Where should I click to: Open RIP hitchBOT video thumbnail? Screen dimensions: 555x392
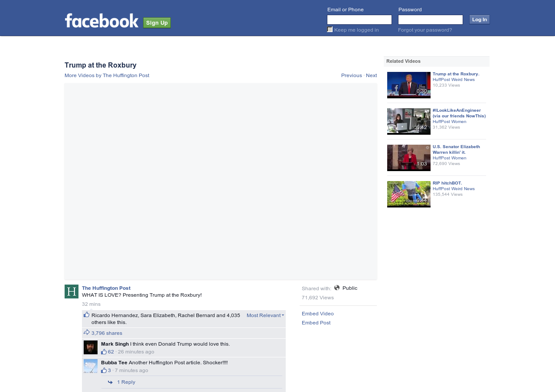point(409,194)
